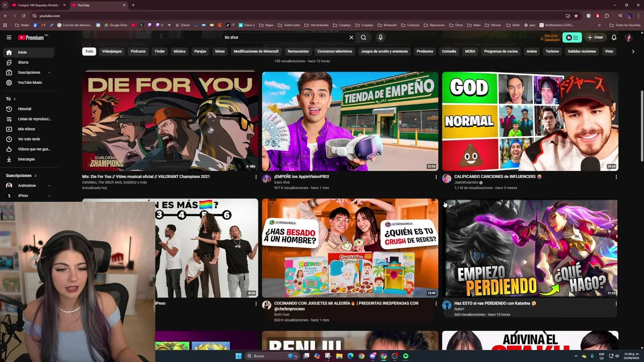Open the more-options menu for the CALIFICANDO CANCIONES video
This screenshot has width=644, height=362.
pyautogui.click(x=616, y=177)
